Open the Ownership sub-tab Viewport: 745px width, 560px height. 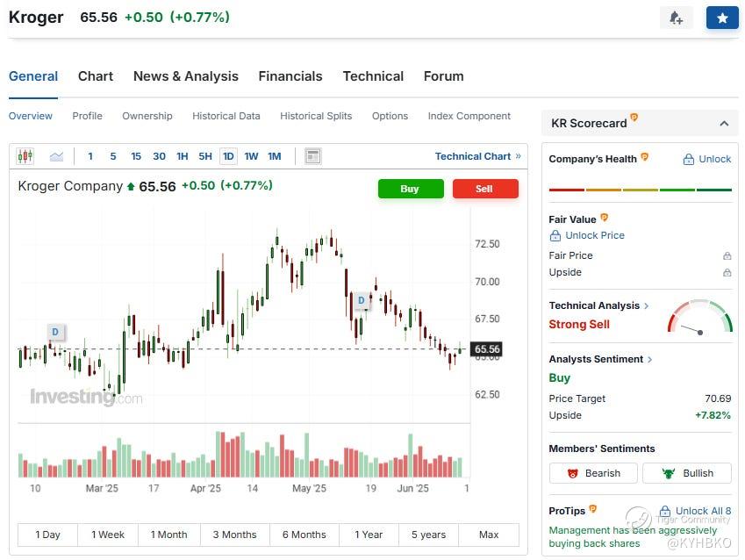click(x=147, y=116)
